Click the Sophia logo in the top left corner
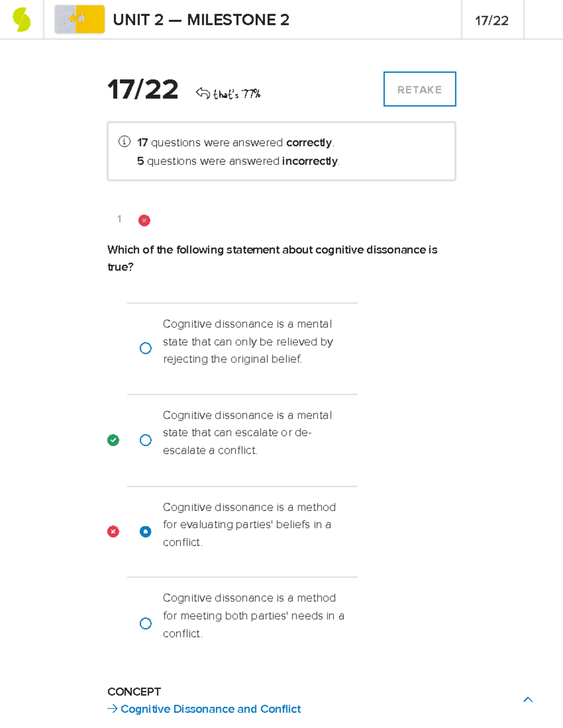This screenshot has height=728, width=563. pyautogui.click(x=22, y=19)
